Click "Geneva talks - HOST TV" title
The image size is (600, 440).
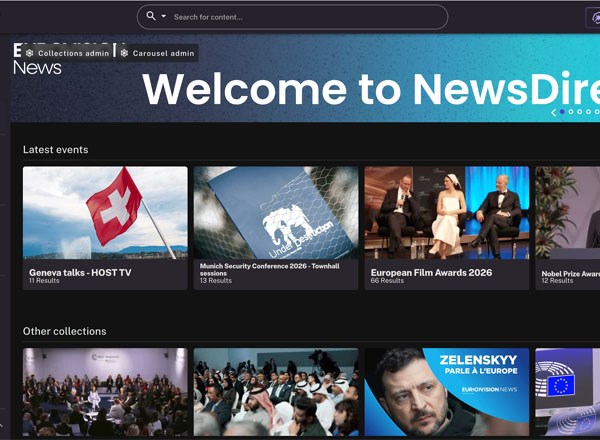[80, 272]
